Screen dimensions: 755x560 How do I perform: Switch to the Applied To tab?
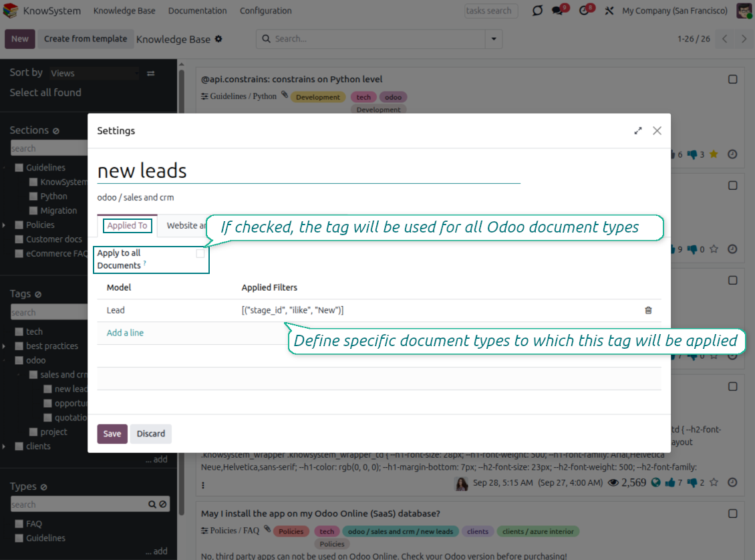[x=127, y=226]
